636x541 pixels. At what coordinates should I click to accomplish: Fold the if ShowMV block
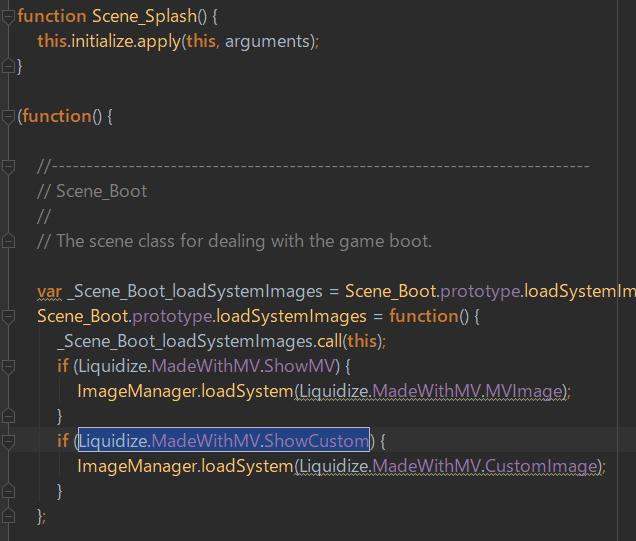point(8,366)
